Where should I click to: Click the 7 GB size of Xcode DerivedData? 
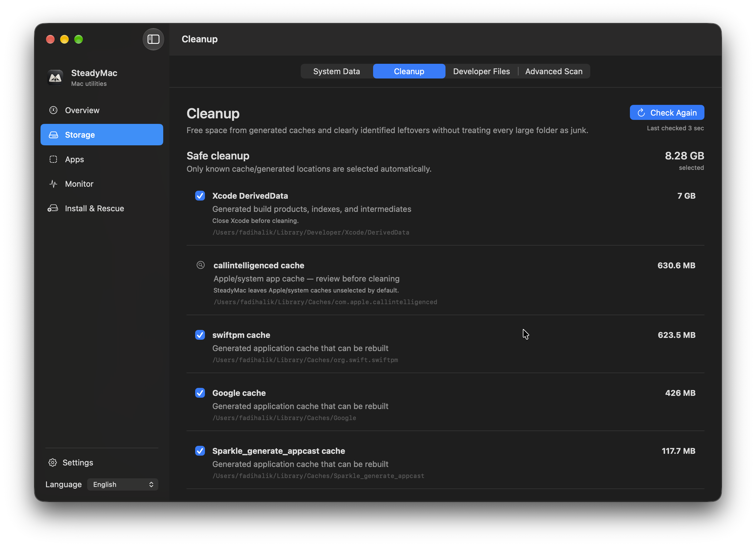coord(686,196)
